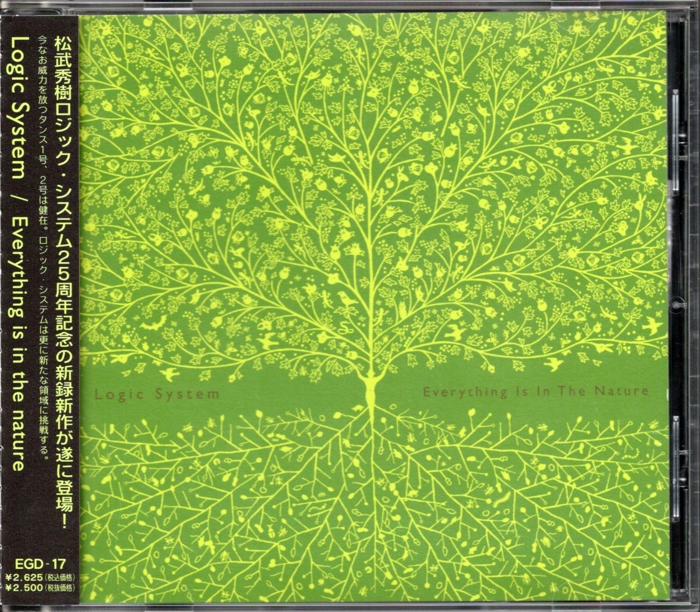Image resolution: width=700 pixels, height=612 pixels.
Task: Select the vertical "Logic System / Everything is in the nature" obi text
Action: click(17, 253)
